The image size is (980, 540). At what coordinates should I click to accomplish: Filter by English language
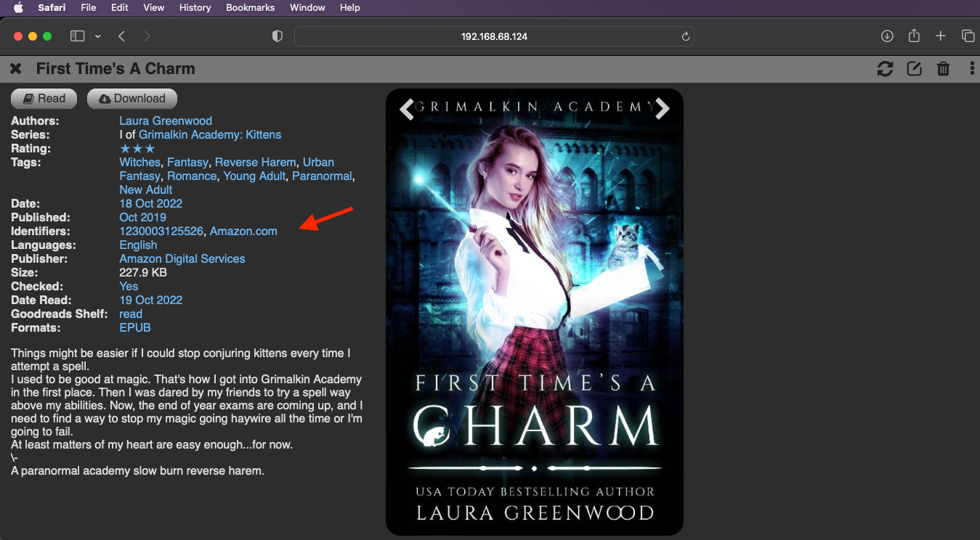pos(138,245)
